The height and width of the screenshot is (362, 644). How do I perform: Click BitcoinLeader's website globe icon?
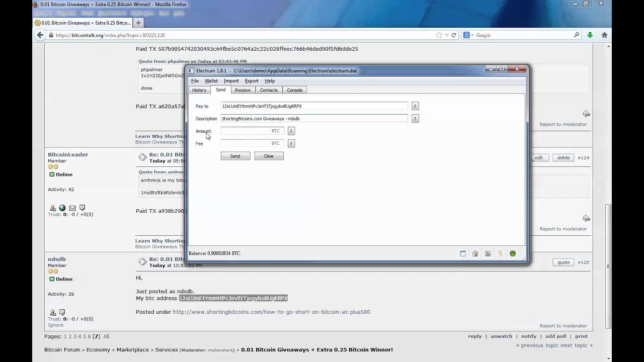tap(62, 208)
